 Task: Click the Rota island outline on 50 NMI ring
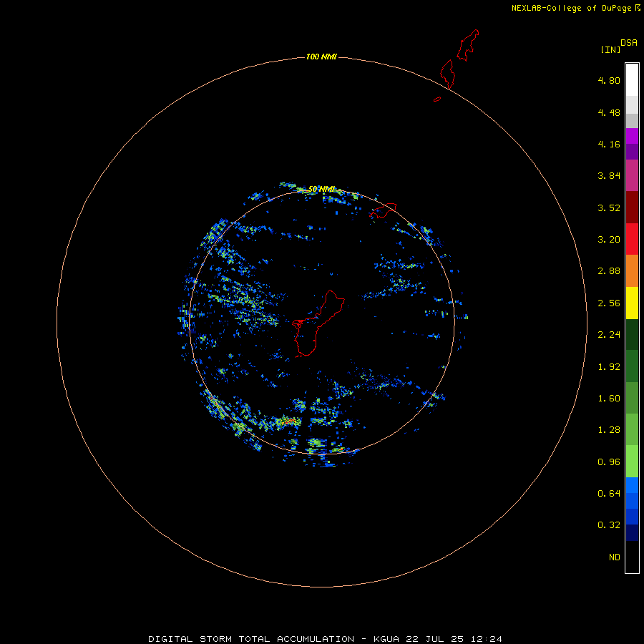[x=383, y=210]
